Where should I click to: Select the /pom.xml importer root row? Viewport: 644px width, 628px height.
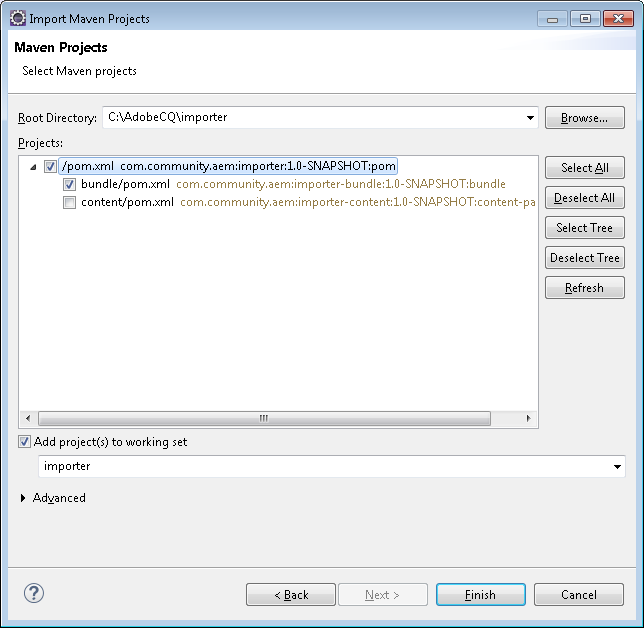(228, 166)
